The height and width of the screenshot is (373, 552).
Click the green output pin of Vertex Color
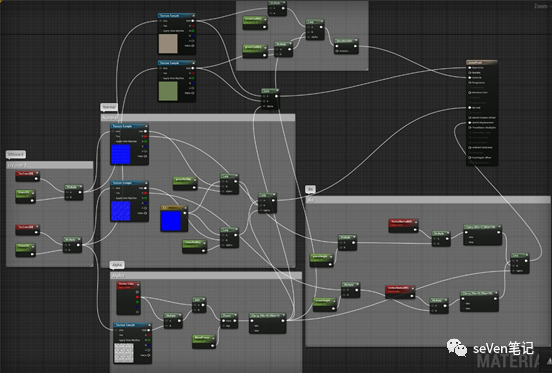click(x=137, y=302)
